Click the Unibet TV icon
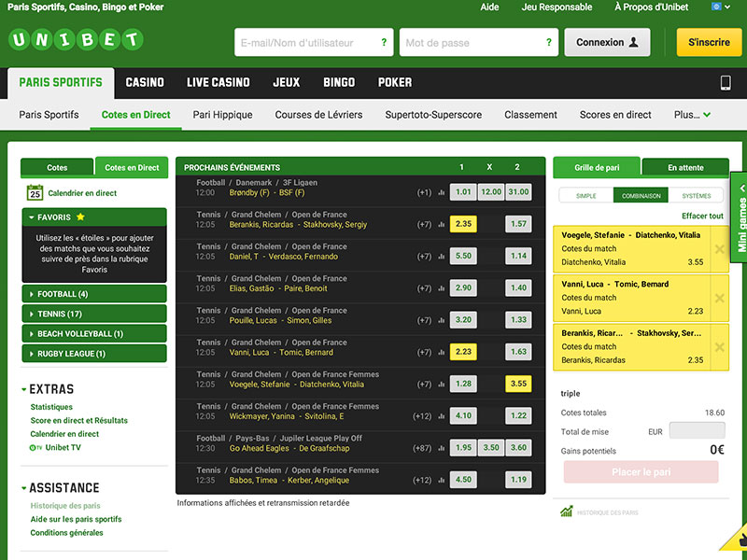Screen dimensions: 747x560 [35, 448]
